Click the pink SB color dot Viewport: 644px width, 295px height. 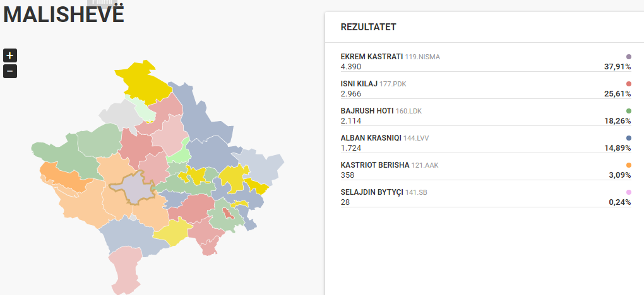[x=628, y=192]
